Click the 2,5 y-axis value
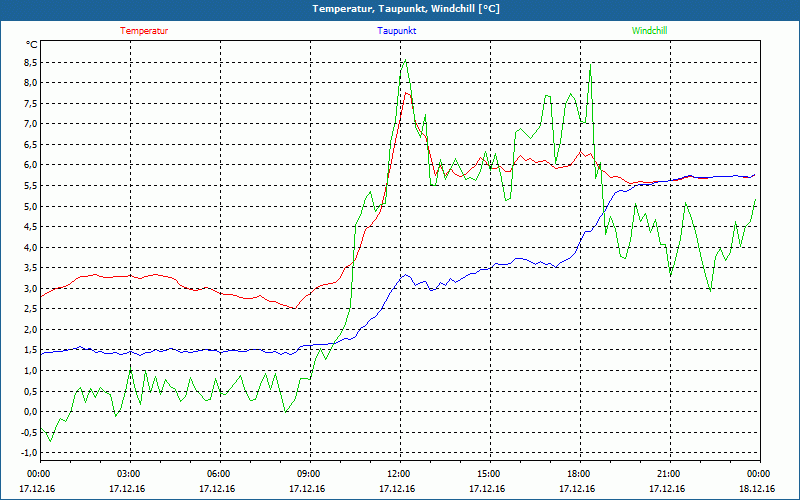The height and width of the screenshot is (500, 800). click(x=31, y=309)
